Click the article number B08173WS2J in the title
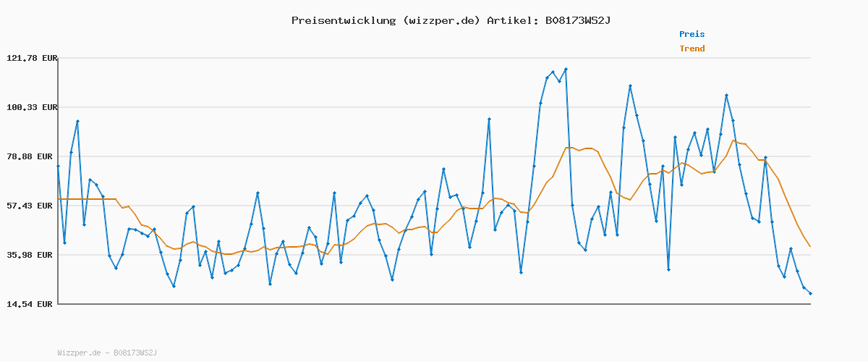This screenshot has height=362, width=868. (578, 20)
